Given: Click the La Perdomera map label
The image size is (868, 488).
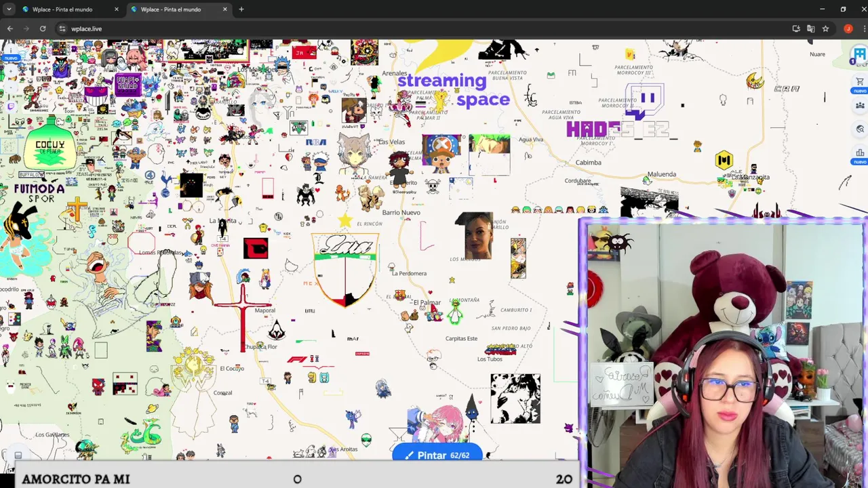Looking at the screenshot, I should 409,273.
